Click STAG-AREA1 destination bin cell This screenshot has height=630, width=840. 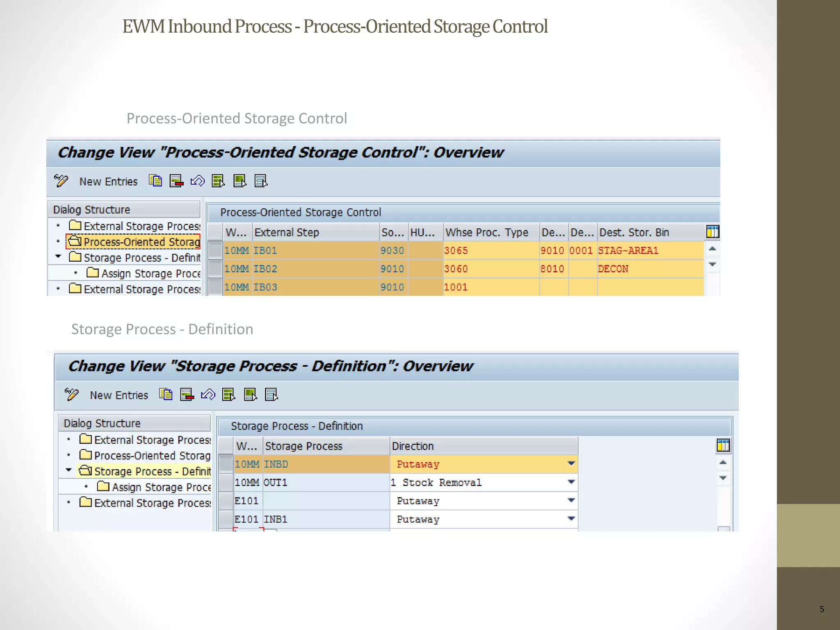click(x=650, y=250)
